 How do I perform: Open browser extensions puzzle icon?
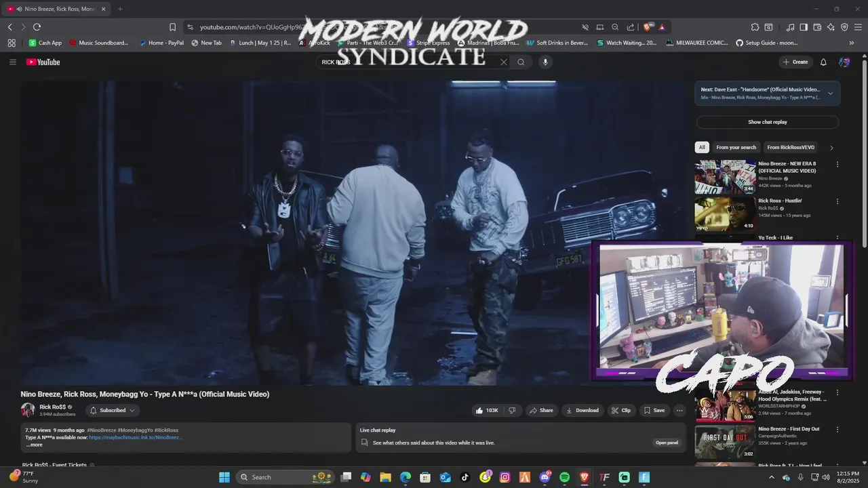[755, 27]
